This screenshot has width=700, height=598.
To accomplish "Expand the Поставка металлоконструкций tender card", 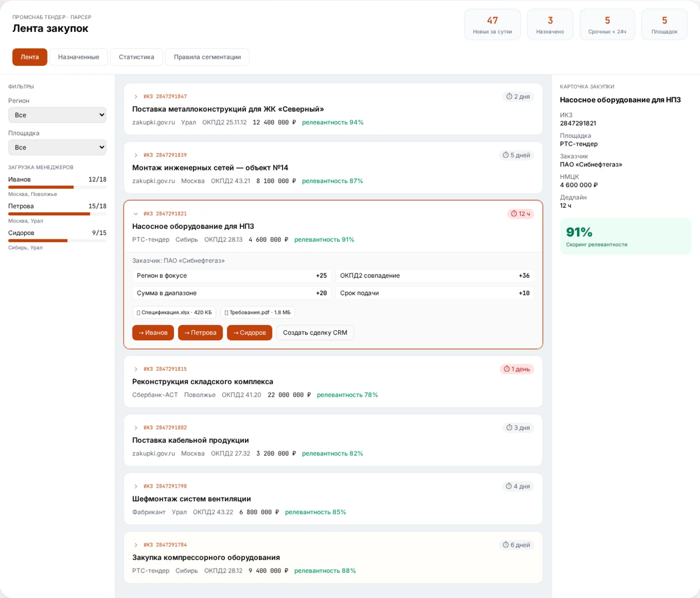I will click(135, 96).
